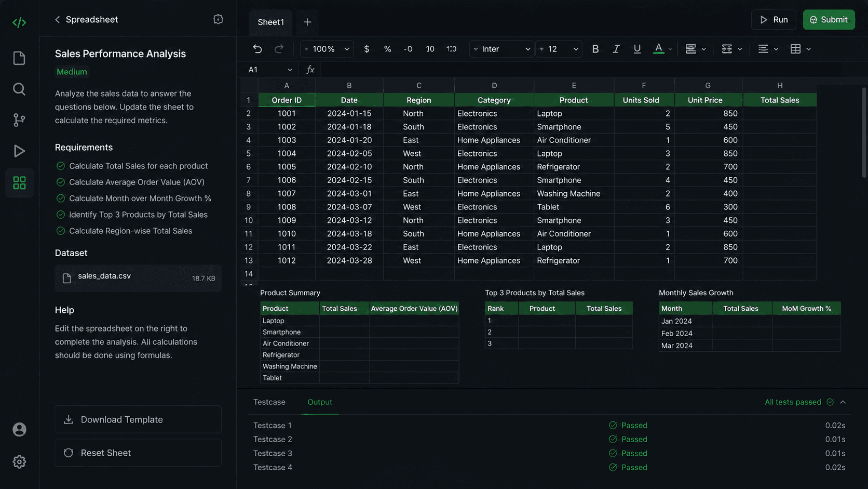Click the badge icon beside Spreadsheet title
Screen dimensions: 868x489
[x=218, y=19]
